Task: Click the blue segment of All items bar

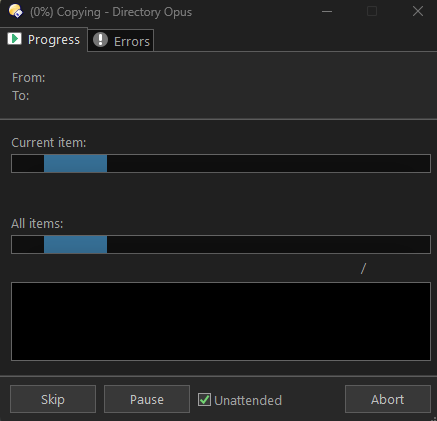Action: (75, 244)
